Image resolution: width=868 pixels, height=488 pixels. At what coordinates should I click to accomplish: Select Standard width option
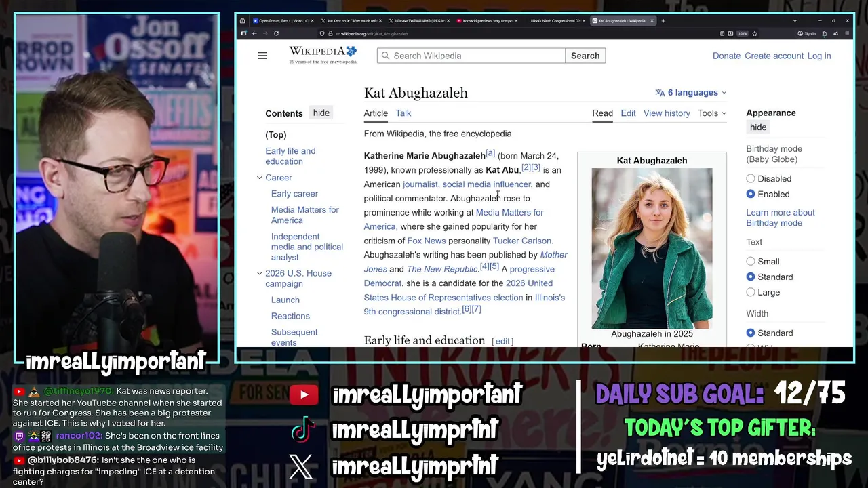pyautogui.click(x=750, y=333)
